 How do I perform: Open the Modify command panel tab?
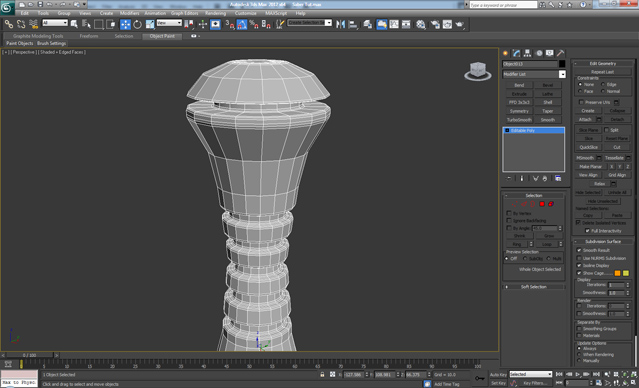click(x=517, y=53)
